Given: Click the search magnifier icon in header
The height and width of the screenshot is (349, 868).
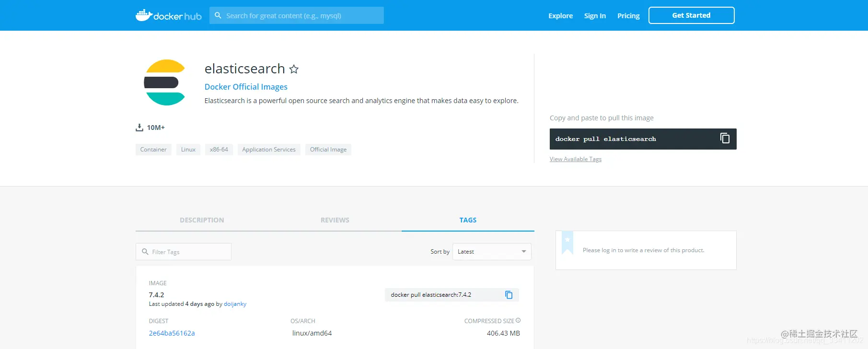Looking at the screenshot, I should point(218,15).
